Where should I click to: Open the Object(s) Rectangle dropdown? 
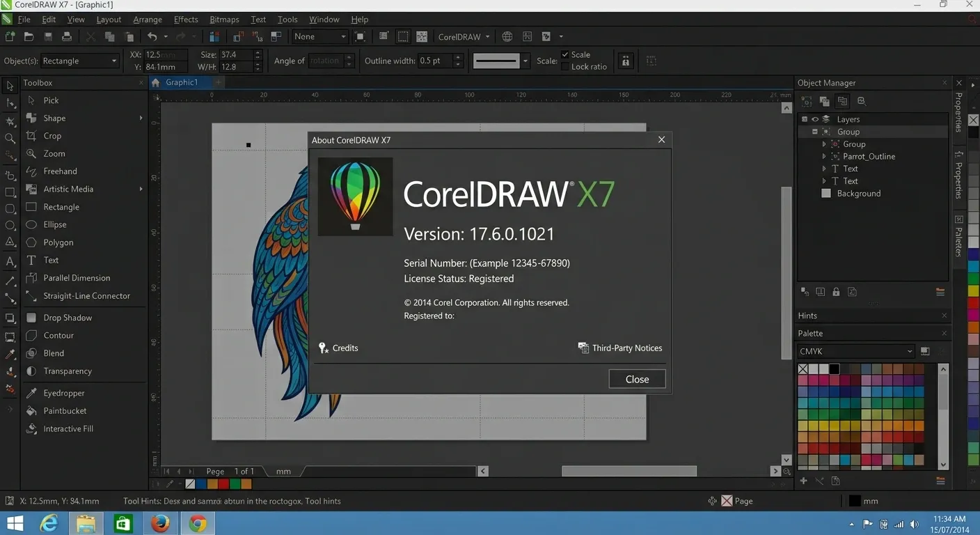click(x=80, y=61)
